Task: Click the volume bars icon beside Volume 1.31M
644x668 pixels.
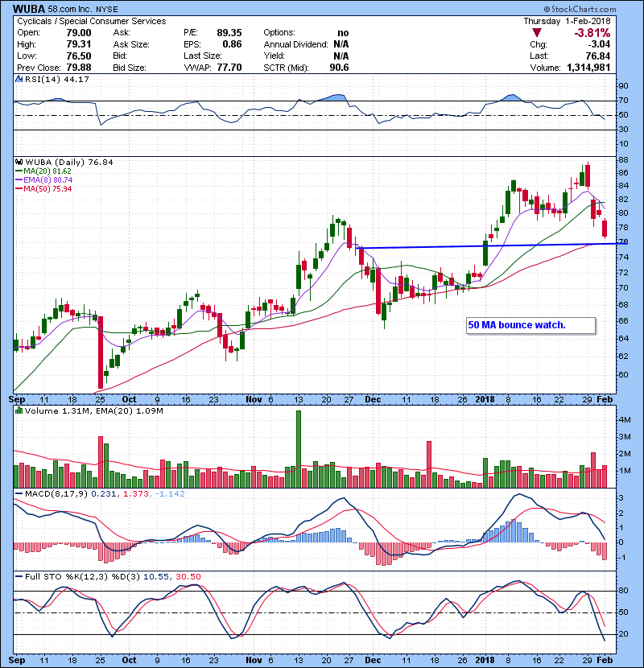Action: point(19,410)
